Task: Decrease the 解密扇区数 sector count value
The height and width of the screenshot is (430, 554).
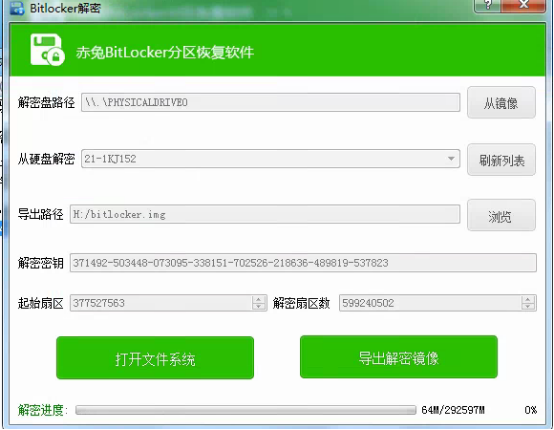Action: pos(528,307)
